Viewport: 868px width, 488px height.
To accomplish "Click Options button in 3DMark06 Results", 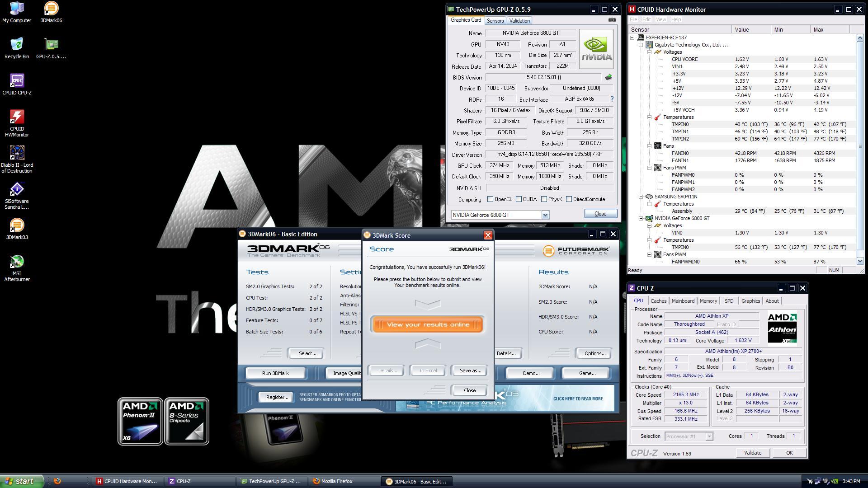I will pyautogui.click(x=594, y=353).
